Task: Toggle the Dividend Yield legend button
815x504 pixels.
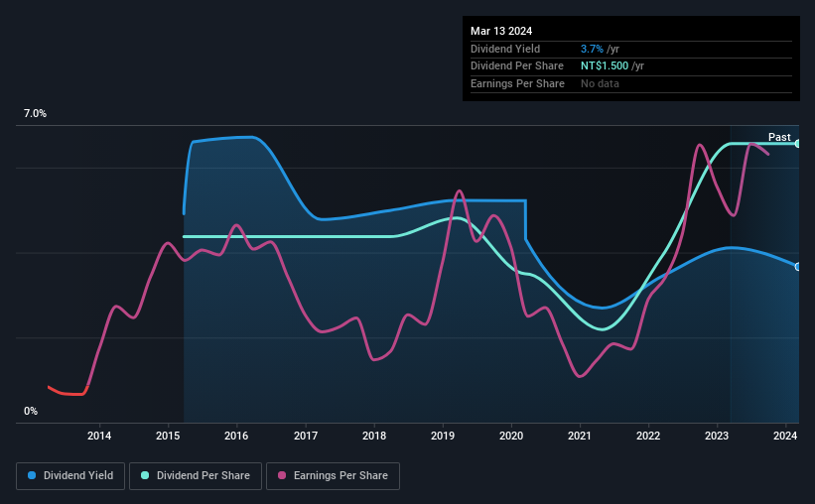Action: (70, 476)
